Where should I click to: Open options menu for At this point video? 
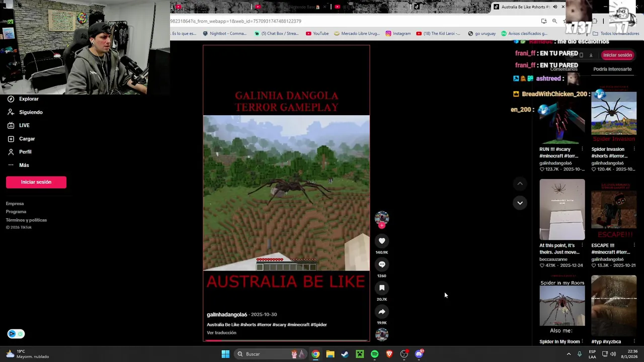pos(582,245)
